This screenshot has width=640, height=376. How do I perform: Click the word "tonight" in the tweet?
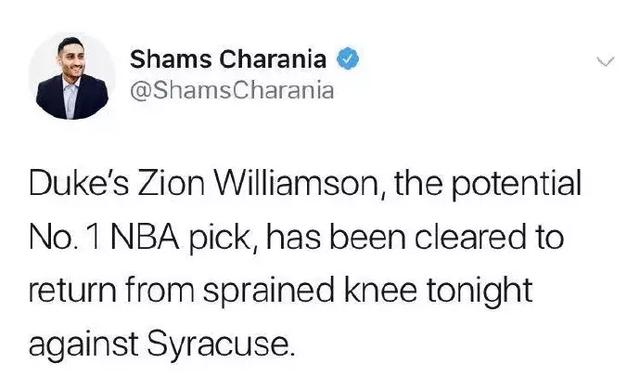tap(479, 292)
